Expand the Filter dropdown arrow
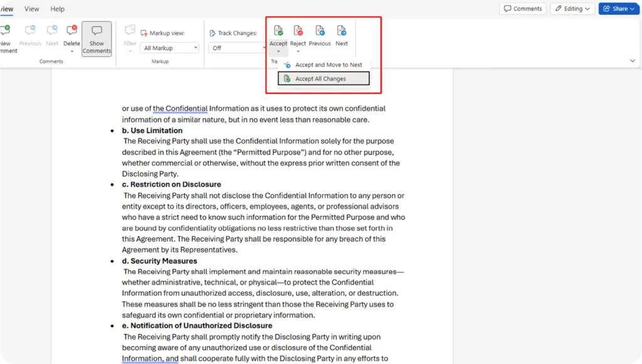This screenshot has height=364, width=642. click(130, 51)
